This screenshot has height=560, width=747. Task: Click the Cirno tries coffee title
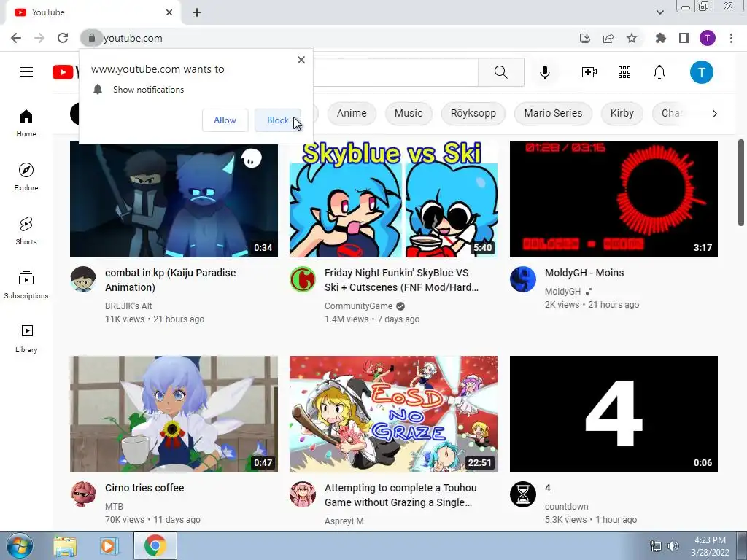(x=144, y=488)
